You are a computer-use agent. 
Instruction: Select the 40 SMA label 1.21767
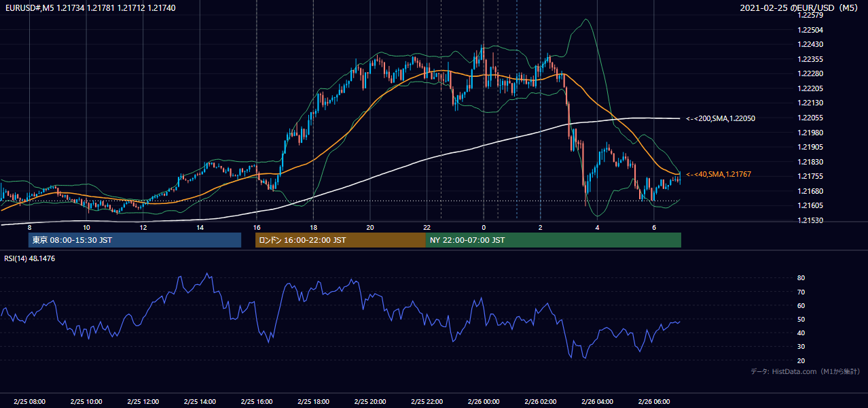tap(718, 175)
